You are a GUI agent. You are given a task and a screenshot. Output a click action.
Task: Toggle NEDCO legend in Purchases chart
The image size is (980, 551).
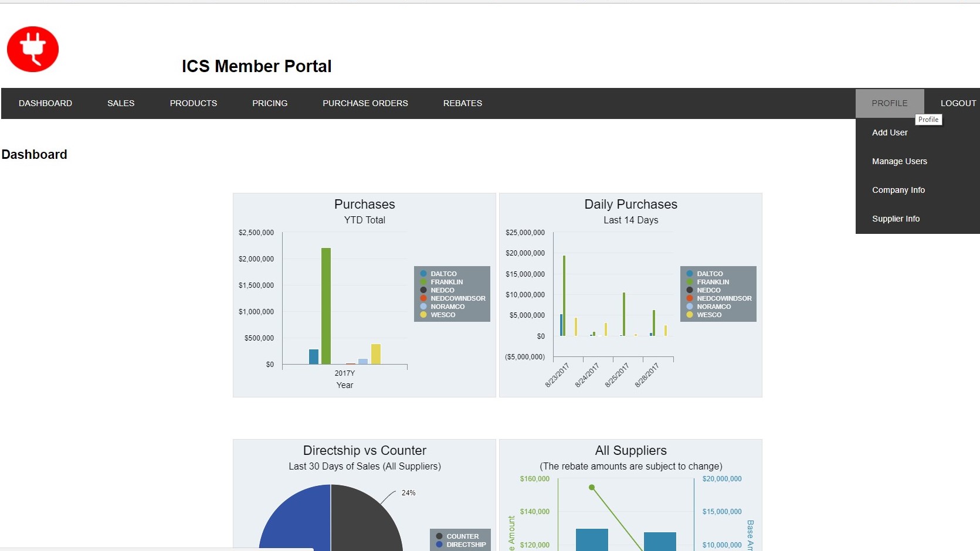pos(437,290)
